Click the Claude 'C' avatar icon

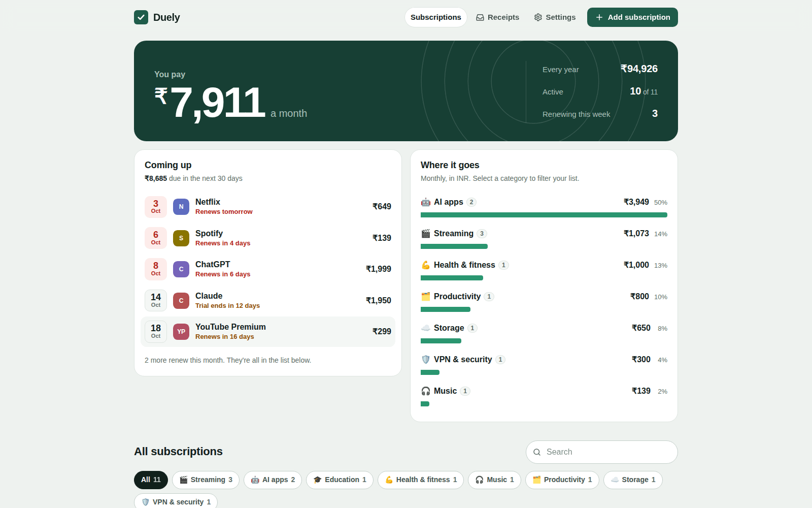pos(181,301)
